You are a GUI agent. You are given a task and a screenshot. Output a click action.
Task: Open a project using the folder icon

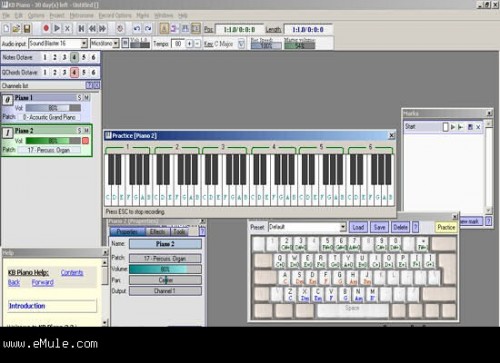tap(16, 29)
